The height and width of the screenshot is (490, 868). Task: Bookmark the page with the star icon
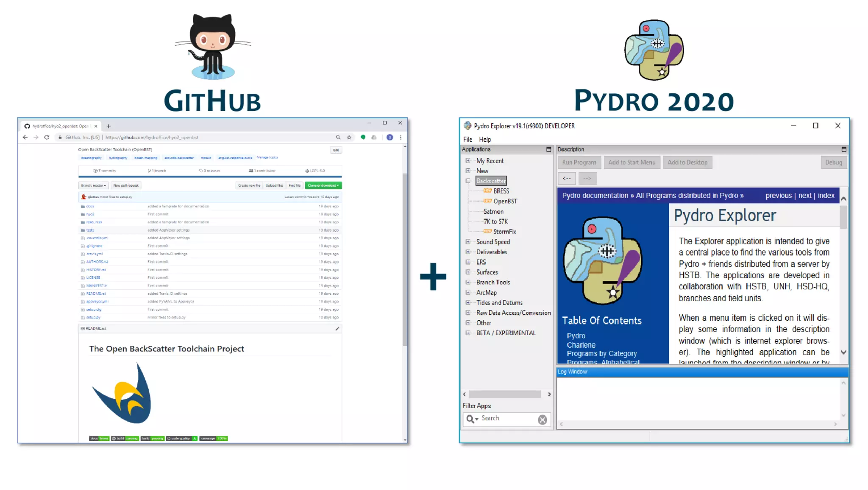click(x=349, y=137)
